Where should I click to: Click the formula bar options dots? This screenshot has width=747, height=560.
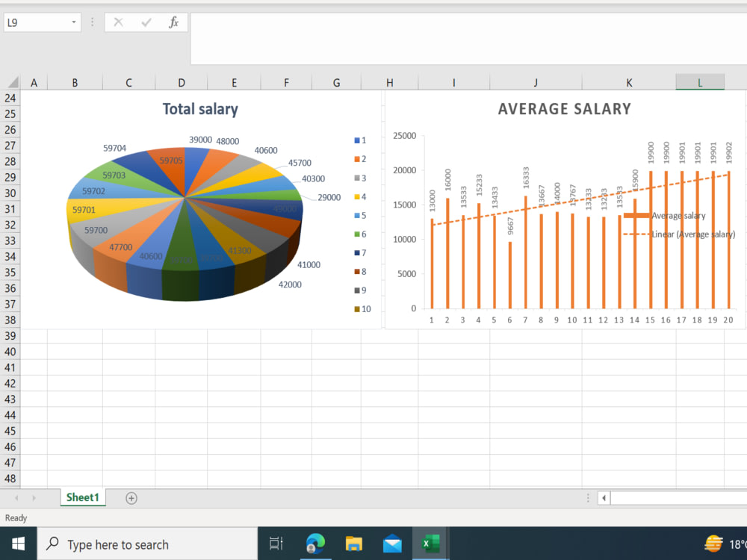[93, 22]
